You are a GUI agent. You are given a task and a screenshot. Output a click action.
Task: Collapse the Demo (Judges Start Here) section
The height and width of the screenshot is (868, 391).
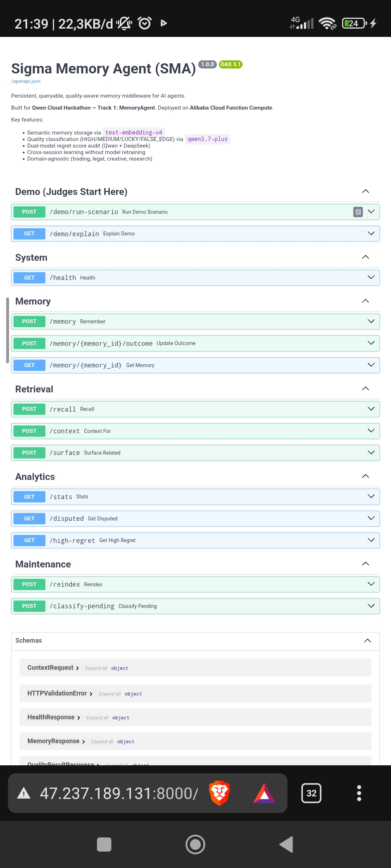[366, 191]
